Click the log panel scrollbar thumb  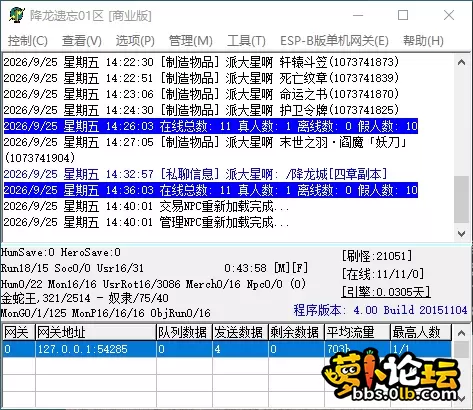(x=461, y=199)
